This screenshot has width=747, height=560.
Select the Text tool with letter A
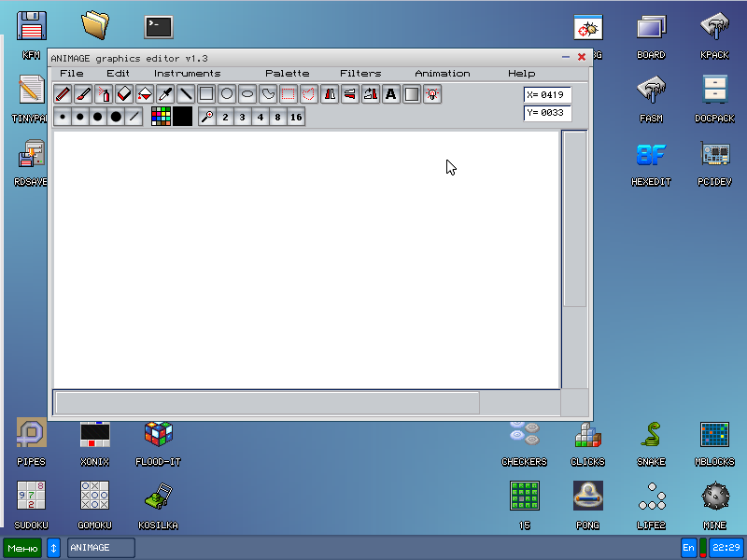pyautogui.click(x=390, y=93)
